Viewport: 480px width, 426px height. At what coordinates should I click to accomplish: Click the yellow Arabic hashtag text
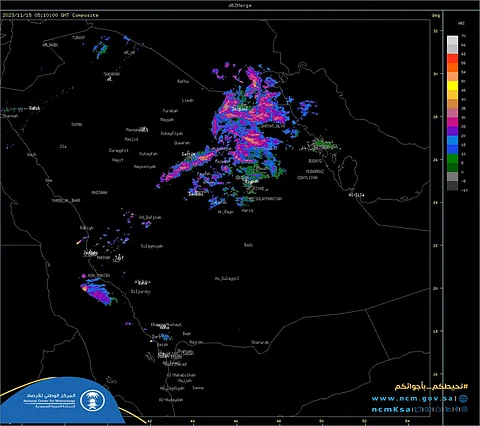[431, 387]
